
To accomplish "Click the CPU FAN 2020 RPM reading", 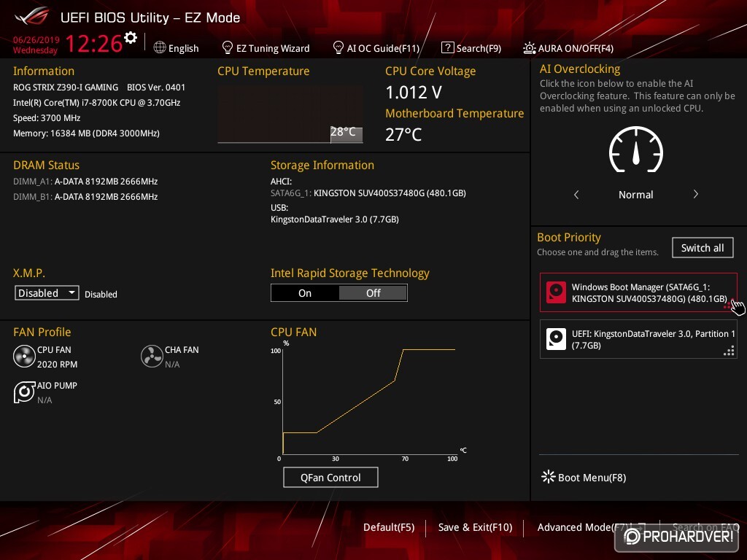I will coord(57,365).
